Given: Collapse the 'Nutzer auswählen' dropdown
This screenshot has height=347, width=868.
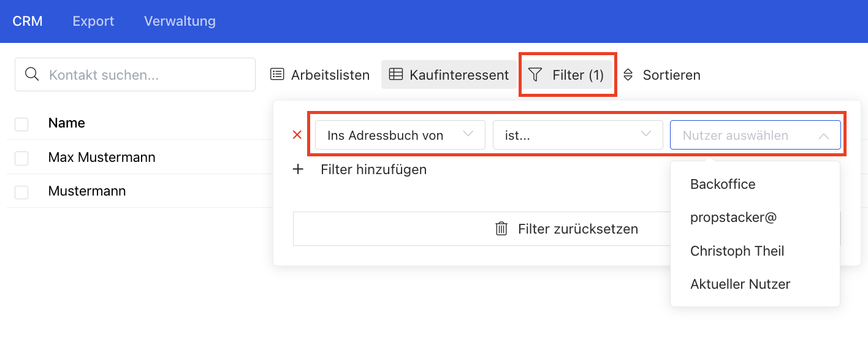Looking at the screenshot, I should pyautogui.click(x=824, y=135).
